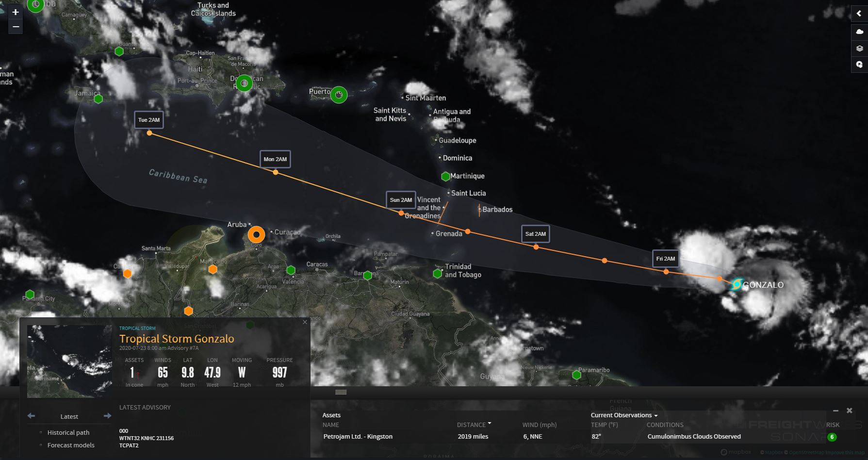Viewport: 868px width, 460px height.
Task: Select the green Martinique hexagon marker
Action: tap(445, 176)
